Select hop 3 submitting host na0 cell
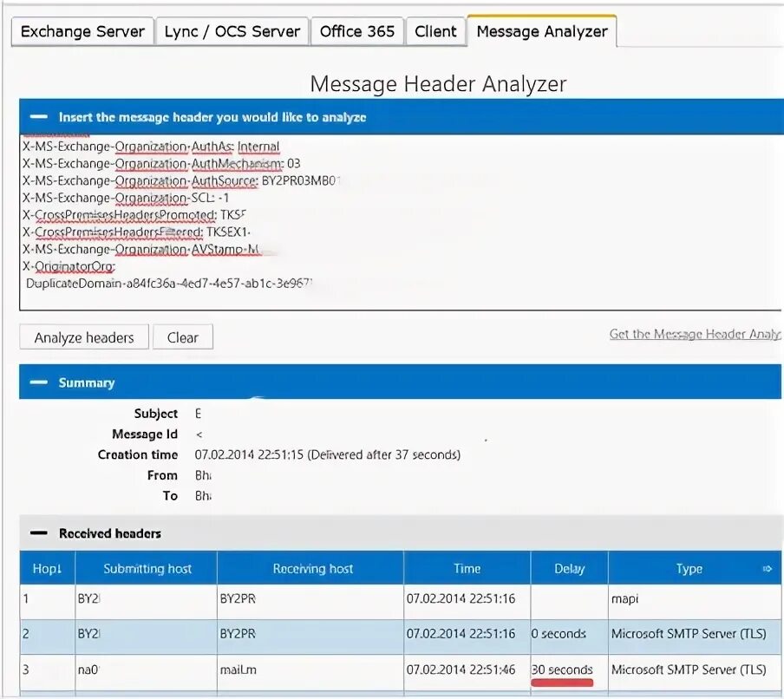Screen dimensions: 784x699 146,670
